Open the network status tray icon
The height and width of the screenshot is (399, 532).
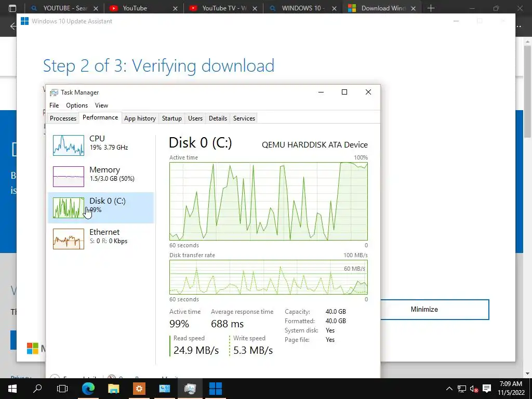tap(462, 389)
